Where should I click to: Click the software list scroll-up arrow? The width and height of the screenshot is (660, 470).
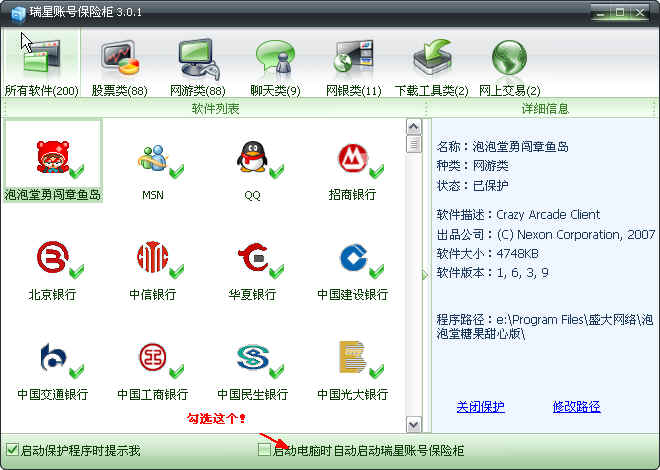click(414, 127)
